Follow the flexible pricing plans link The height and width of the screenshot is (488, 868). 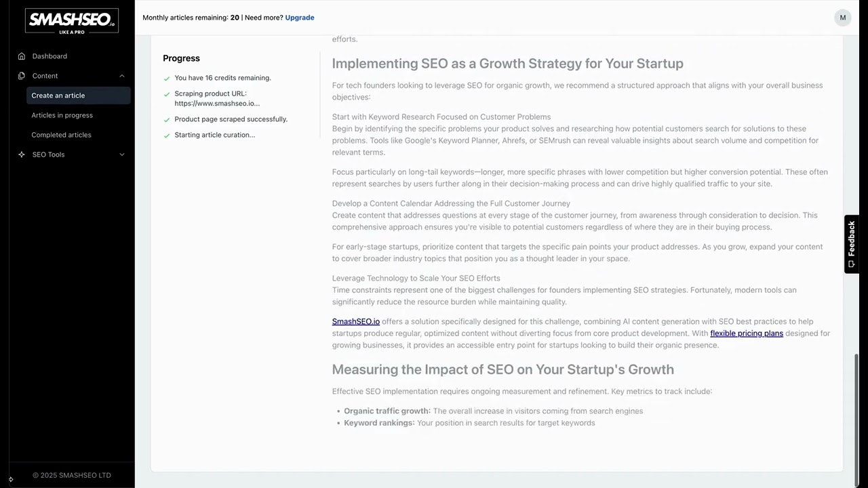[x=747, y=333]
